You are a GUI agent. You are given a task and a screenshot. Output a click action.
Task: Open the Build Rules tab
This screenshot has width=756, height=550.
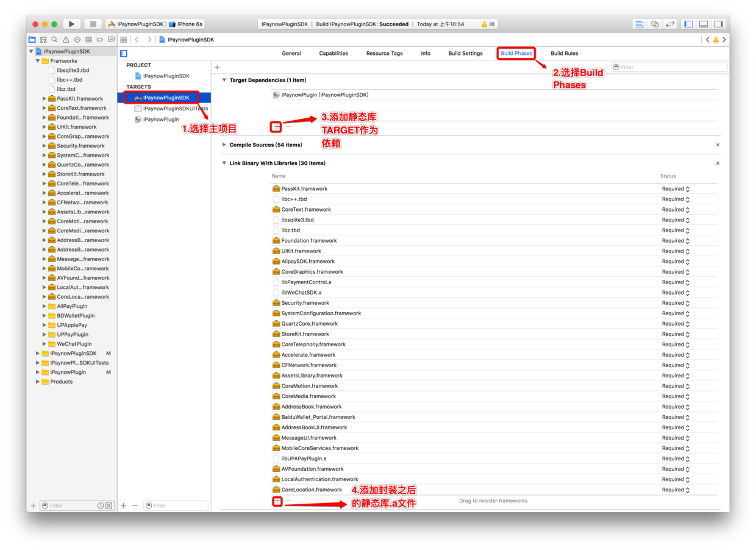pos(565,54)
